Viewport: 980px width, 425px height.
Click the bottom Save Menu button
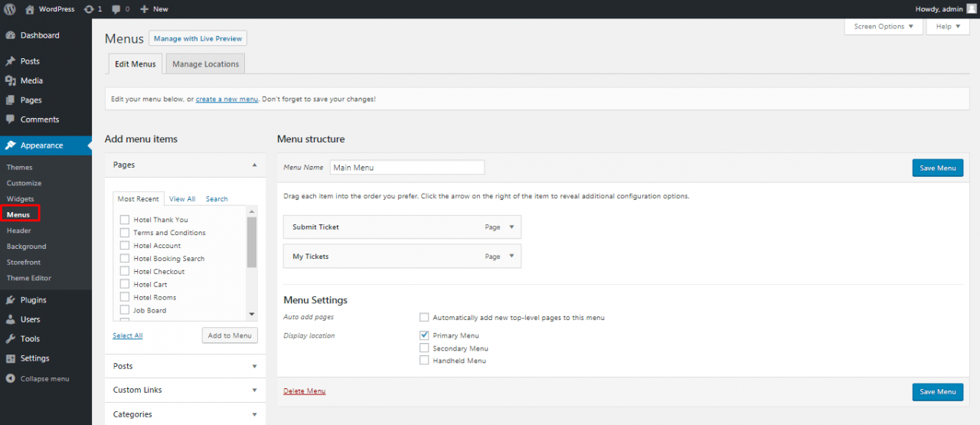(x=938, y=391)
